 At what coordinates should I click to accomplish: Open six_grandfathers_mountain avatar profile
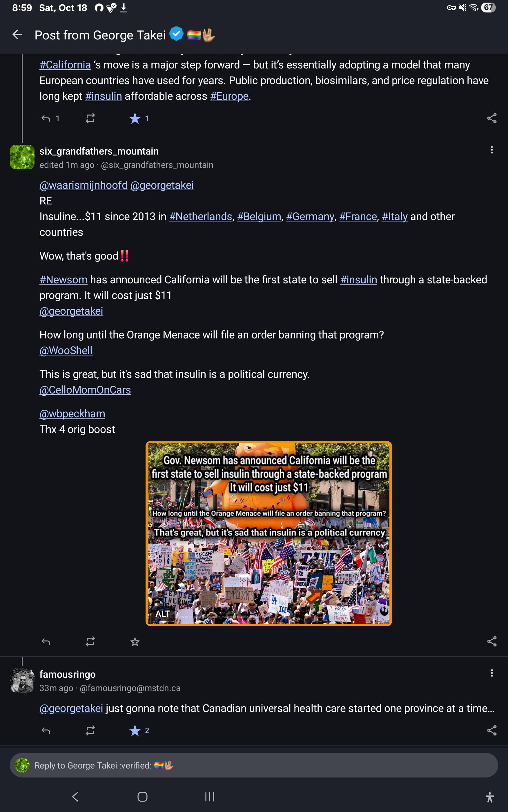point(22,157)
